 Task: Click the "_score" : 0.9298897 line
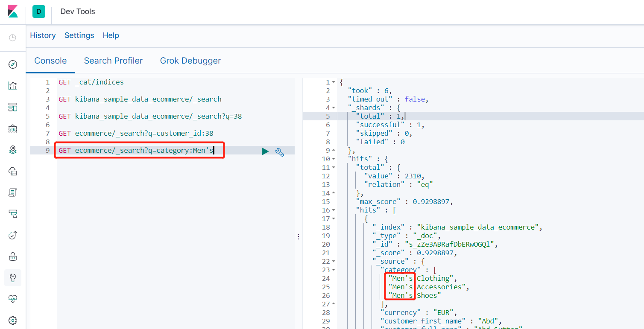click(415, 253)
